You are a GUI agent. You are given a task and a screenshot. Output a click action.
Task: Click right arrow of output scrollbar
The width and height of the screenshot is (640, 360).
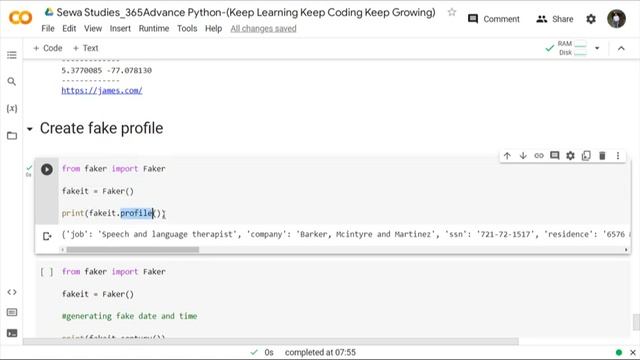pos(626,249)
